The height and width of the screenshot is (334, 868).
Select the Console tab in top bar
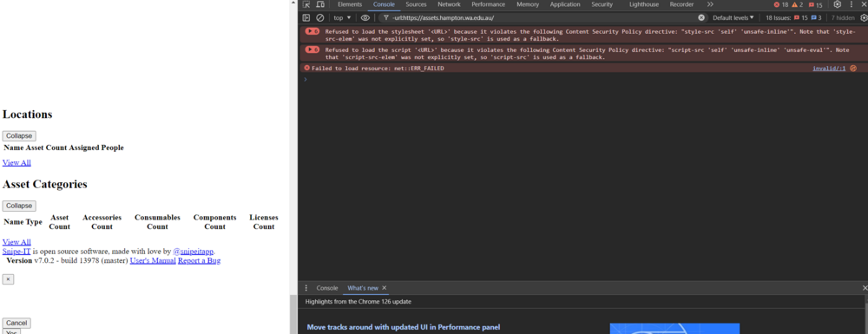coord(384,4)
